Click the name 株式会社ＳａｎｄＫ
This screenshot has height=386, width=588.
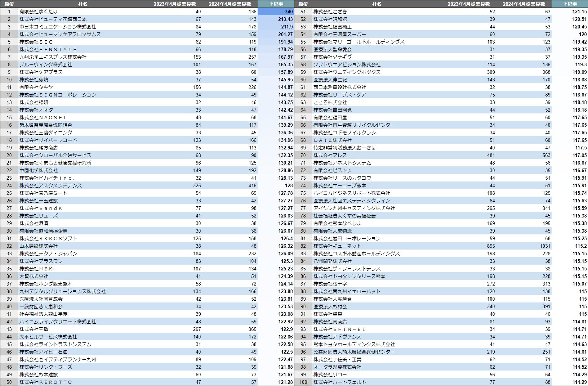(x=41, y=208)
